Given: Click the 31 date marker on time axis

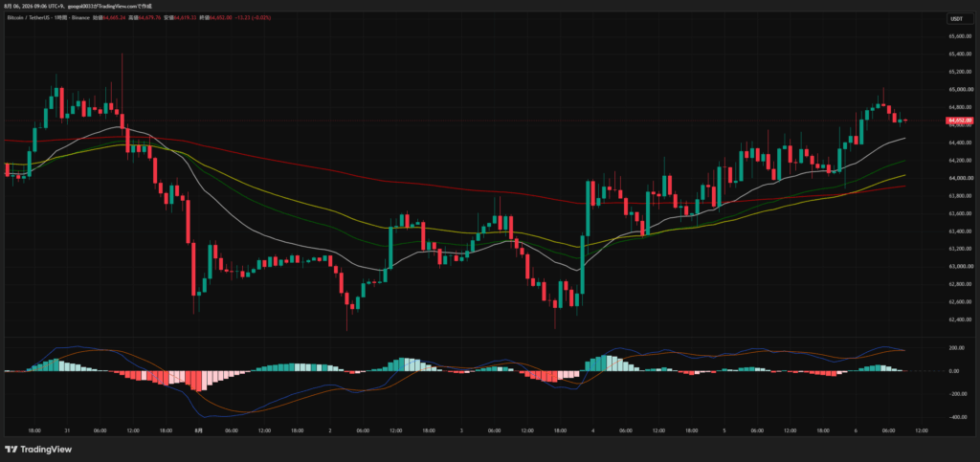Looking at the screenshot, I should point(66,430).
